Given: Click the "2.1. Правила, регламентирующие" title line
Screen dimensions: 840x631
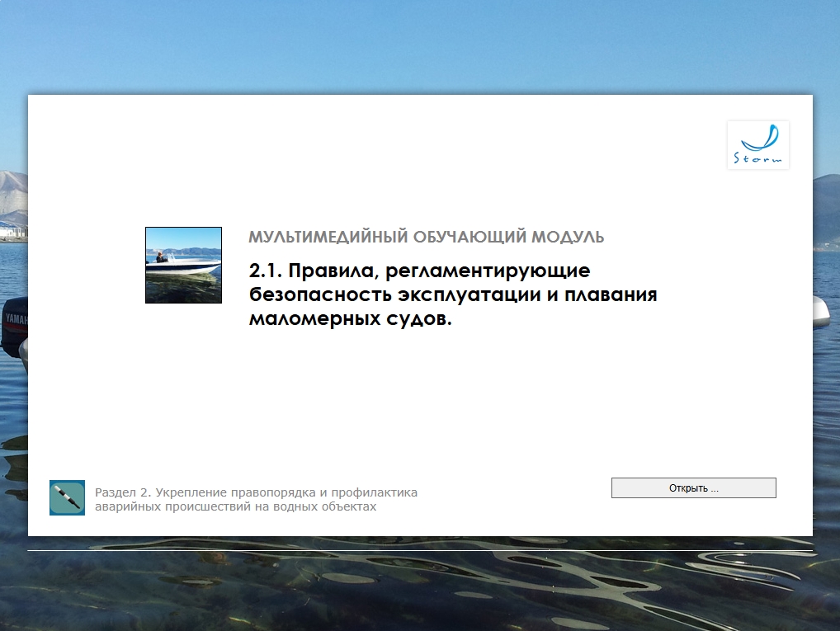Looking at the screenshot, I should 419,271.
